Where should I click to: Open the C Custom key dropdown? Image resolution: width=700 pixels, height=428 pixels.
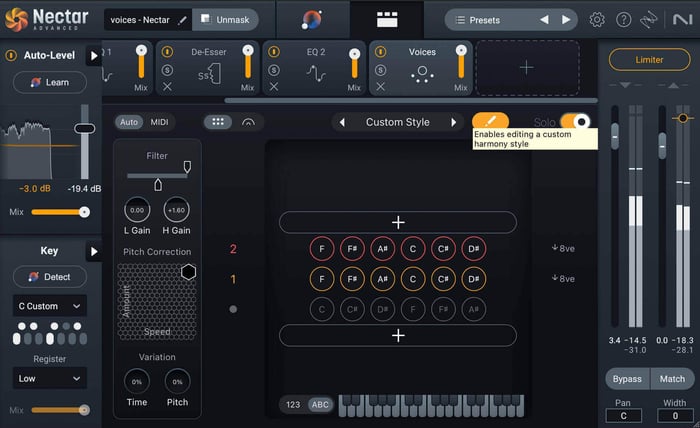pos(50,306)
